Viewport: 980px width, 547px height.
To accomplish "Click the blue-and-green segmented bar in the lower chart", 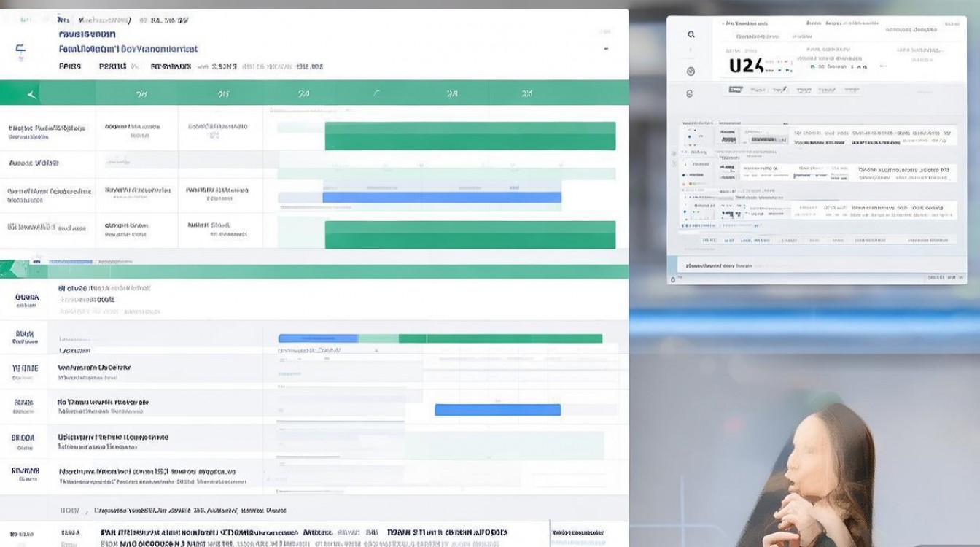I will [x=440, y=338].
